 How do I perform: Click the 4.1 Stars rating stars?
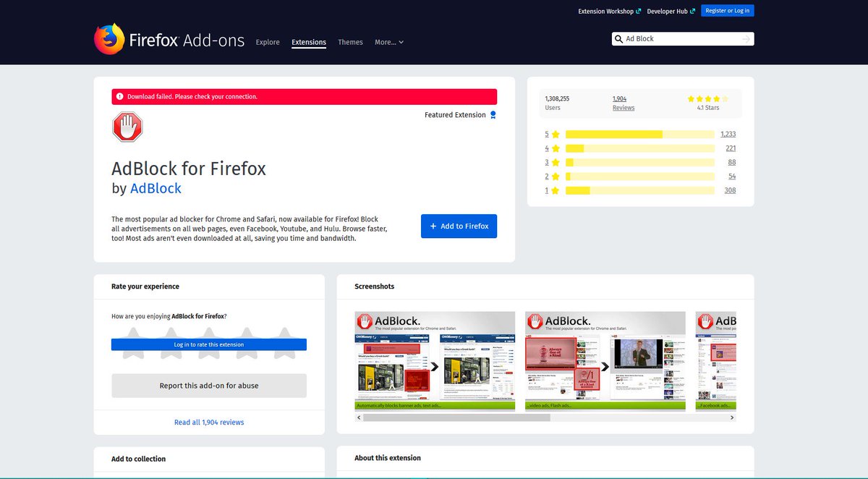coord(707,98)
